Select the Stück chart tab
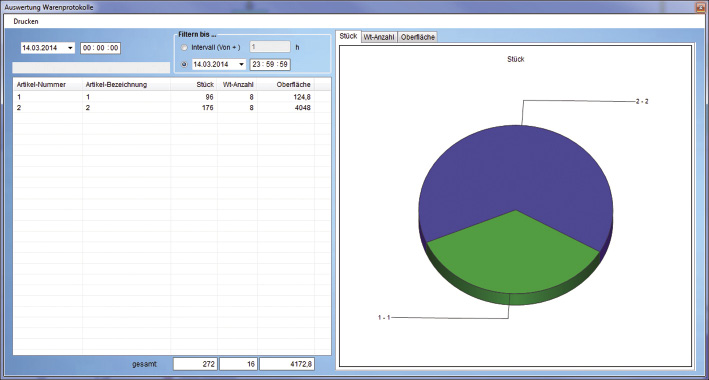709x380 pixels. 348,37
